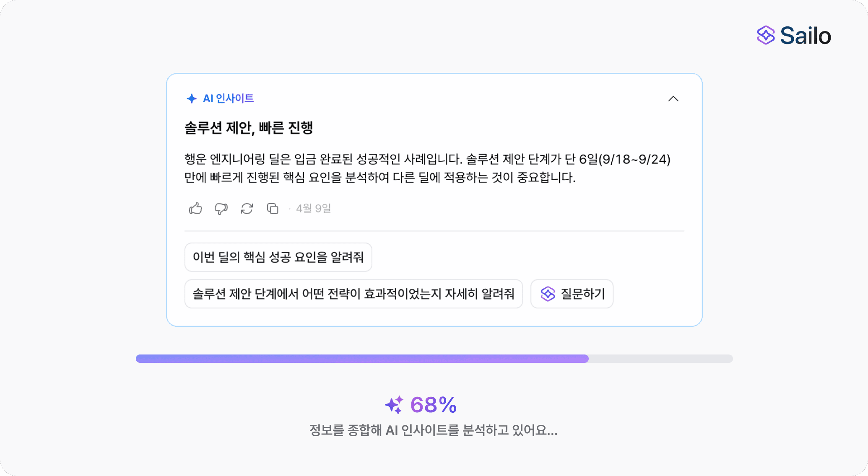
Task: Click the Sailo logo icon
Action: click(766, 35)
